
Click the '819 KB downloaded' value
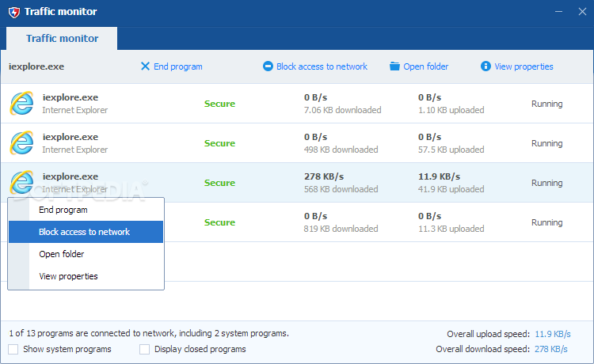point(341,229)
